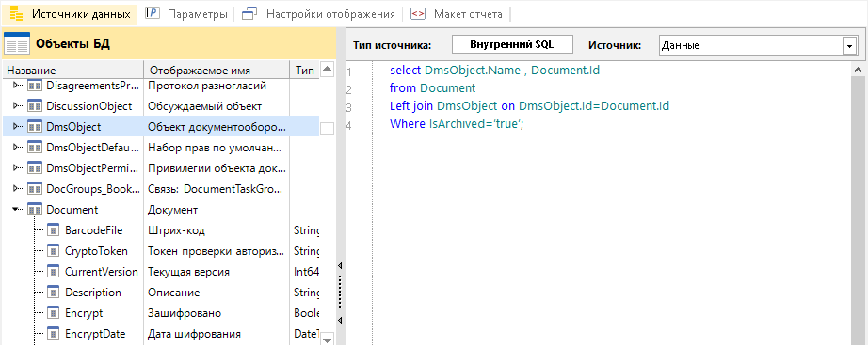Expand the DocGroups_Book... tree node
This screenshot has height=348, width=868.
click(15, 189)
